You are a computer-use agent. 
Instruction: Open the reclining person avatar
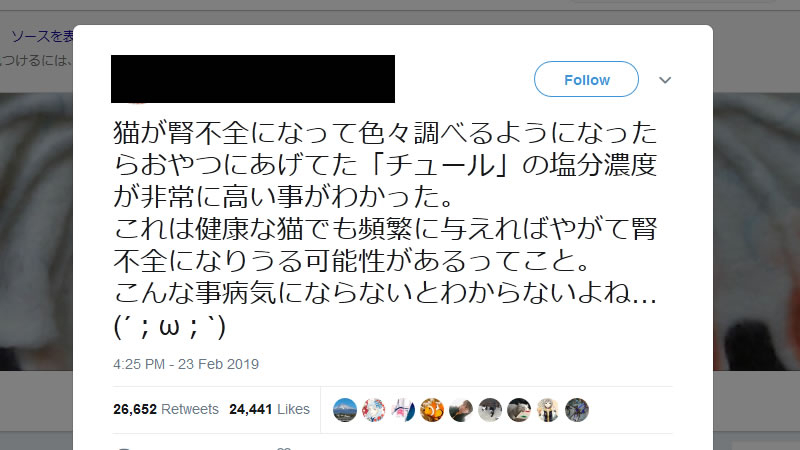tap(461, 410)
